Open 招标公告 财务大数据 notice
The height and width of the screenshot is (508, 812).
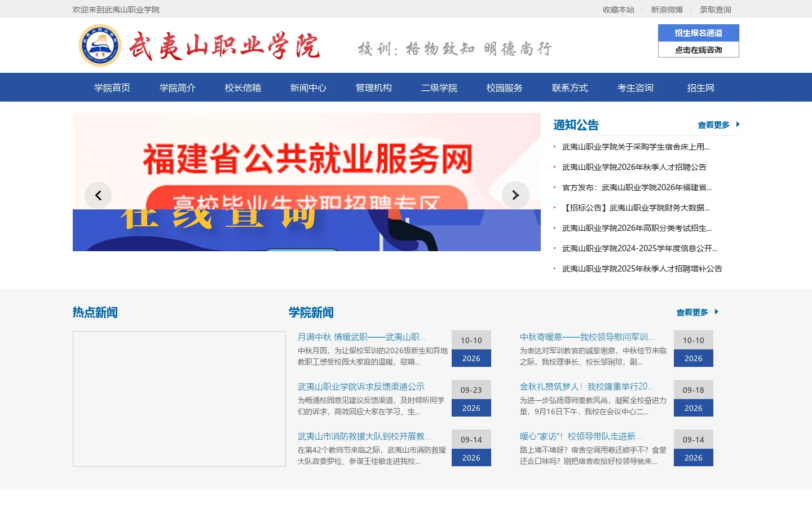point(636,208)
